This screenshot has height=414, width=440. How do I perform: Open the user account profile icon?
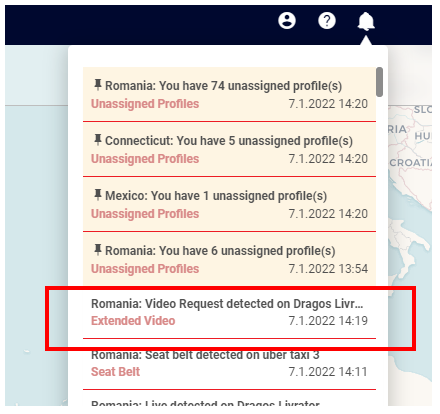click(287, 21)
